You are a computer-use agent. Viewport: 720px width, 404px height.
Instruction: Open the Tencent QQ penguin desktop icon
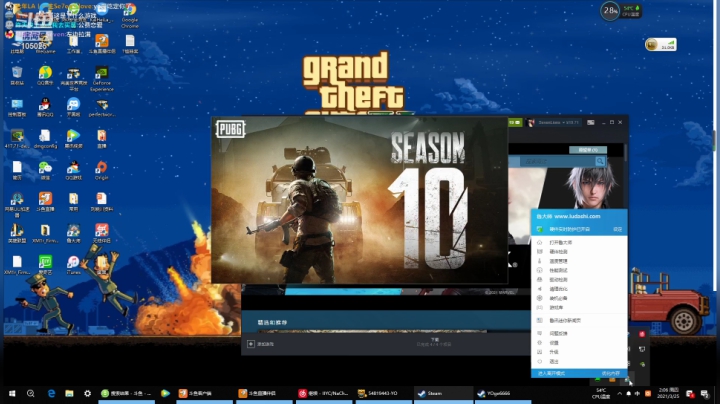pyautogui.click(x=45, y=107)
